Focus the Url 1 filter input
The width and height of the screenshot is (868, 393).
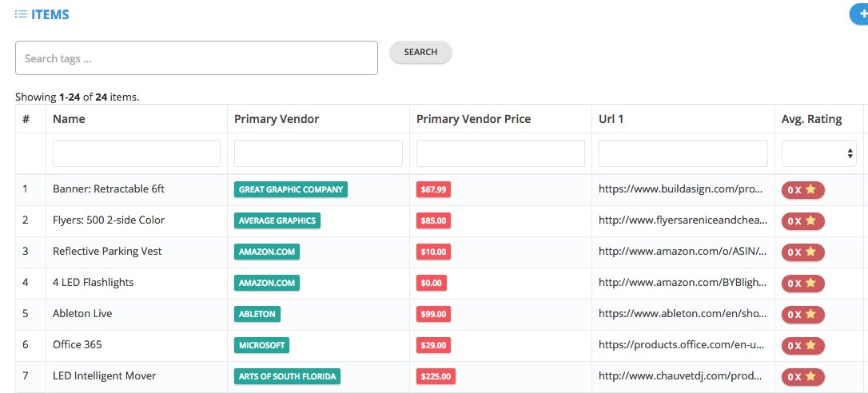tap(683, 153)
